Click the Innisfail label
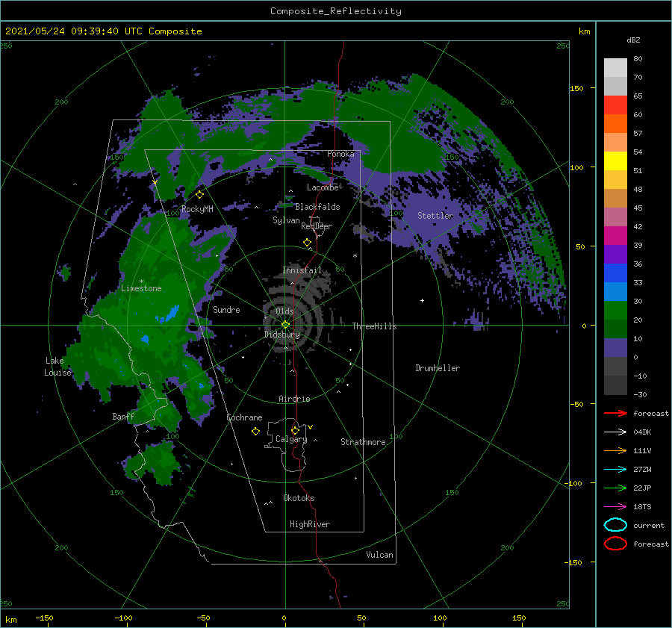Image resolution: width=672 pixels, height=628 pixels. [302, 270]
